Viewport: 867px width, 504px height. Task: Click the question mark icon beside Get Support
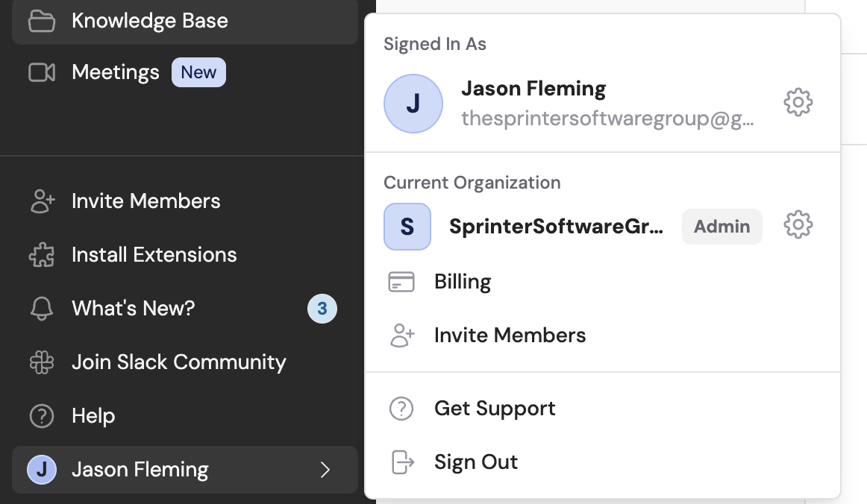click(401, 409)
